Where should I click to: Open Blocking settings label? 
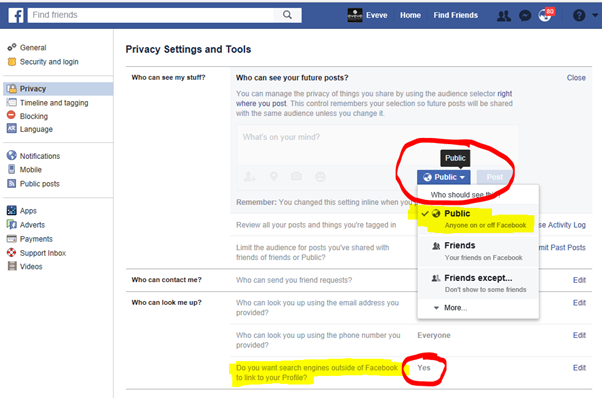coord(34,116)
